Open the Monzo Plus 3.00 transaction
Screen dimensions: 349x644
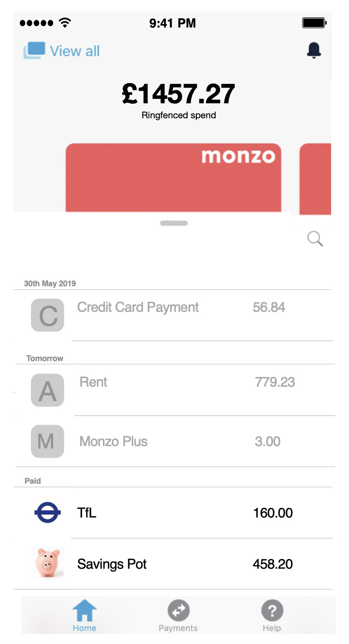coord(174,441)
